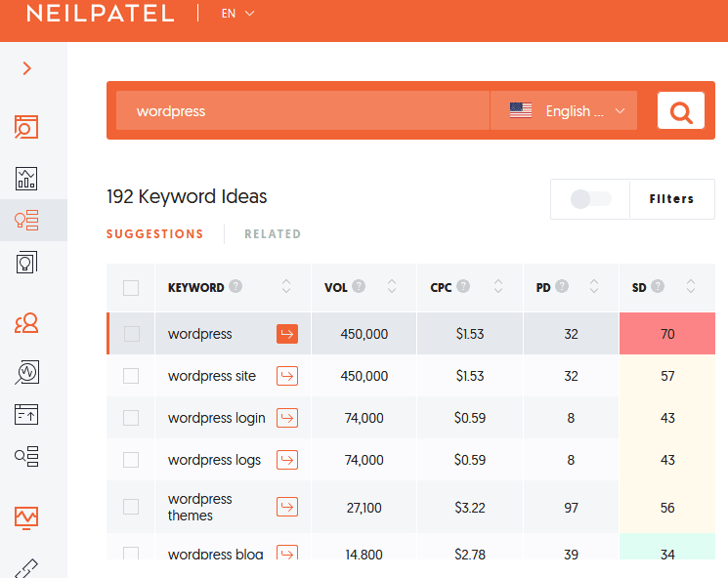The height and width of the screenshot is (578, 728).
Task: Tick the checkbox for 'wordpress blog' row
Action: tap(131, 553)
